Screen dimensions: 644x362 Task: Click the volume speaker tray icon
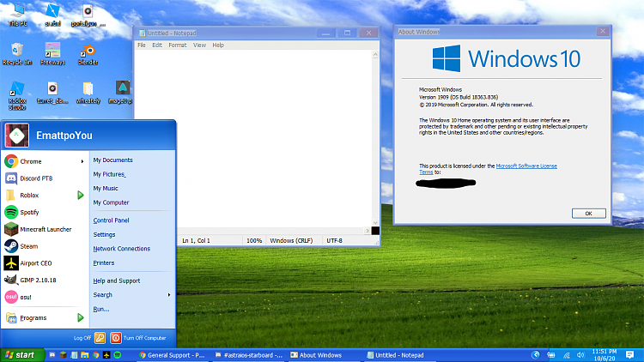click(580, 355)
